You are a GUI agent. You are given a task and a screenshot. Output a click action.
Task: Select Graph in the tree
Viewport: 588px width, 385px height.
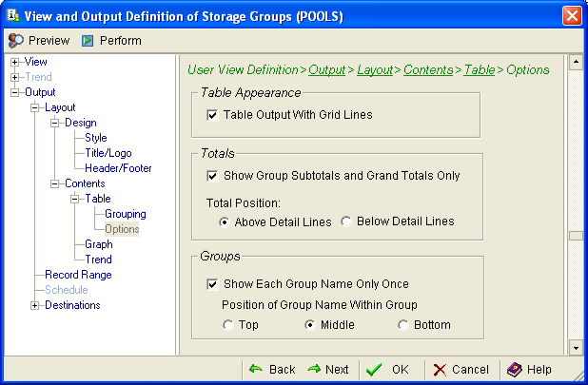[99, 244]
